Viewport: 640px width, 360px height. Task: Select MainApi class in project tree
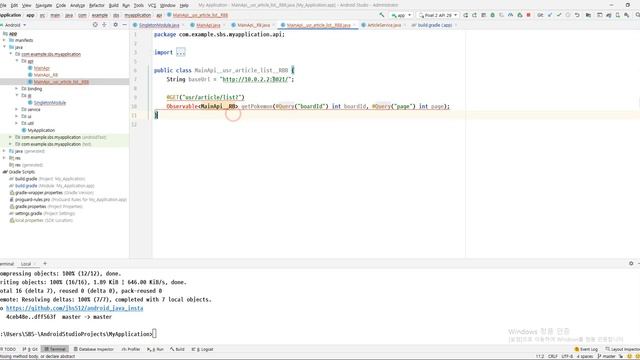(x=42, y=68)
